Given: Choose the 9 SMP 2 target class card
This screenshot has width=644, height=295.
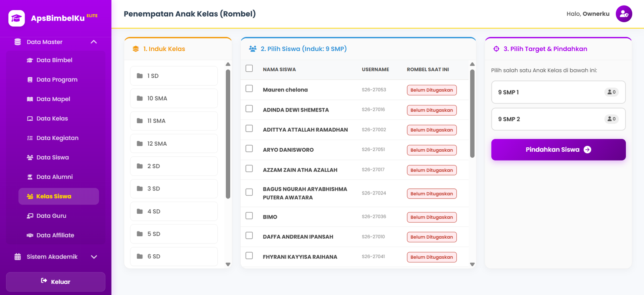Looking at the screenshot, I should 558,119.
